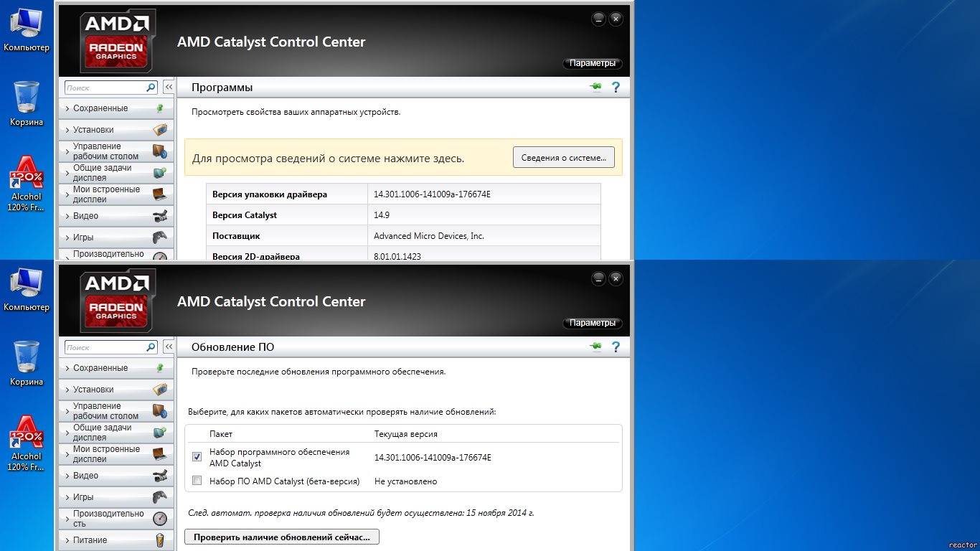Click Мои встроенные дисплеи laptop icon, Программы window
The width and height of the screenshot is (980, 551).
(x=159, y=194)
